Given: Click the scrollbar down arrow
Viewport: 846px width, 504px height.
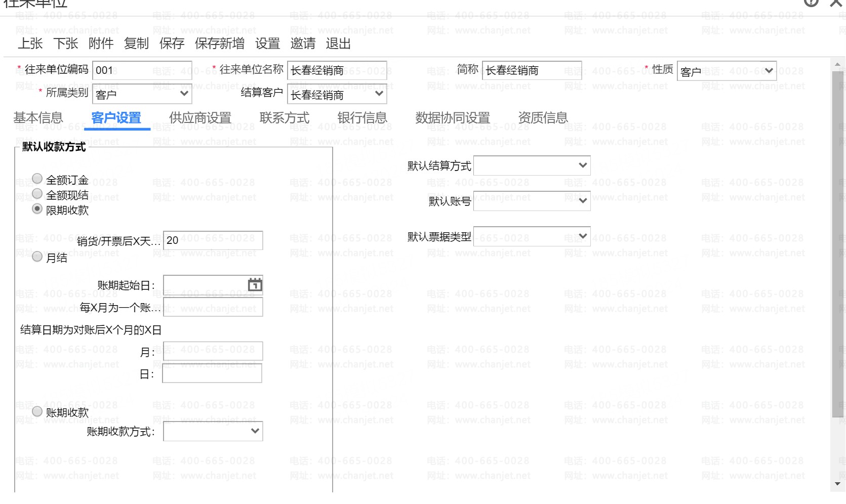Looking at the screenshot, I should [x=838, y=484].
